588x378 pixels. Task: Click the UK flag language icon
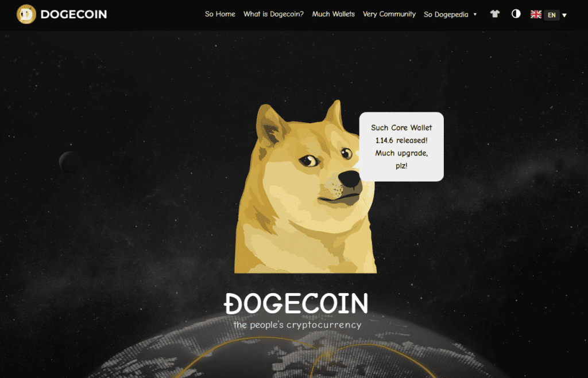click(x=536, y=14)
